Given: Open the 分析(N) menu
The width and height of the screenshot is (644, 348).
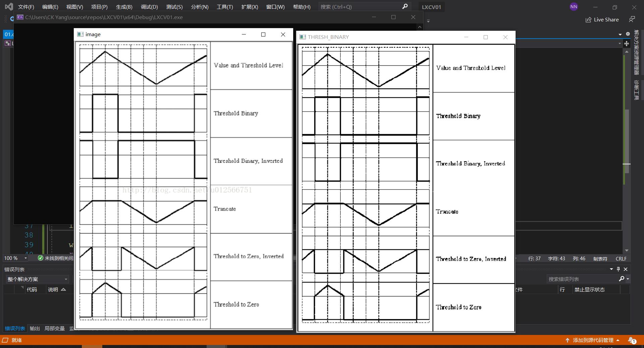Looking at the screenshot, I should [x=200, y=7].
